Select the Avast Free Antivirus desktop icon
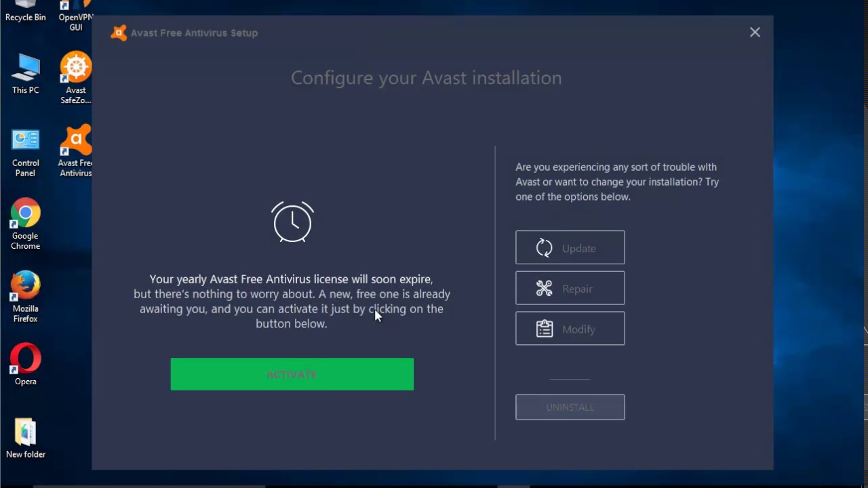Viewport: 868px width, 488px height. click(x=76, y=151)
